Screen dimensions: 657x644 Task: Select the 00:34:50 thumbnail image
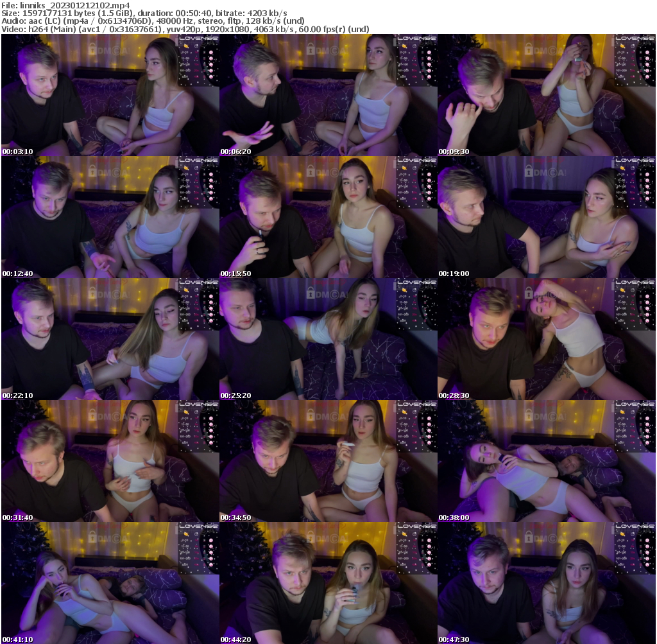328,459
